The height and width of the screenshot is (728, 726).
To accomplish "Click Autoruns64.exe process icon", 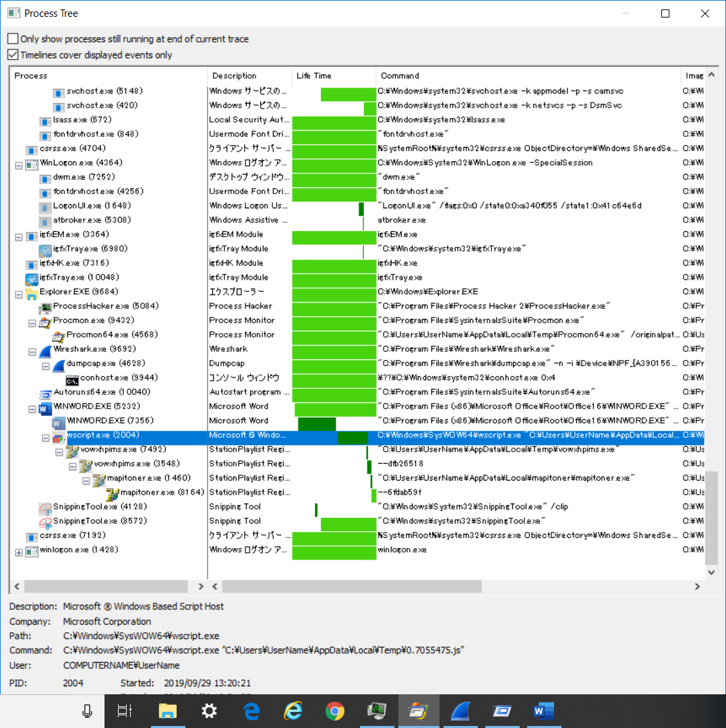I will tap(45, 394).
